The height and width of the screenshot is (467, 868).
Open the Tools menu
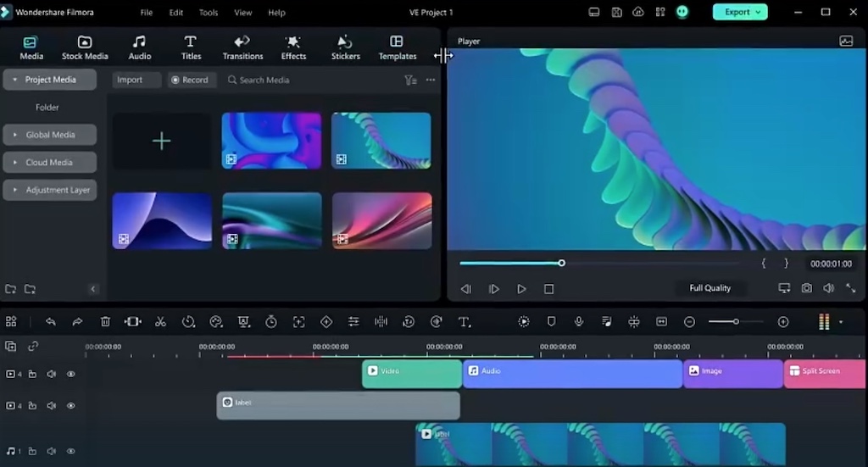pos(209,12)
